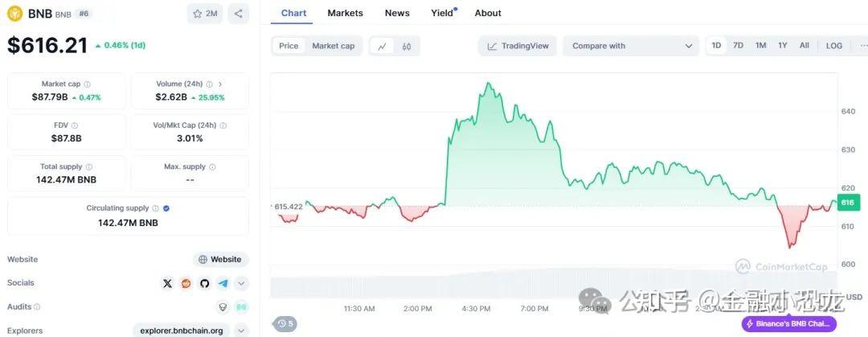The height and width of the screenshot is (337, 868).
Task: Click the share icon beside watchlist
Action: tap(238, 14)
